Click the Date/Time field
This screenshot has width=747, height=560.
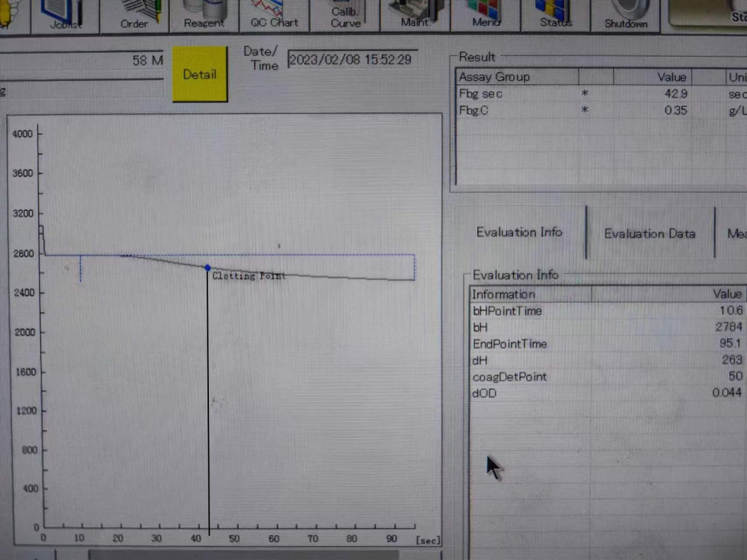pos(350,59)
